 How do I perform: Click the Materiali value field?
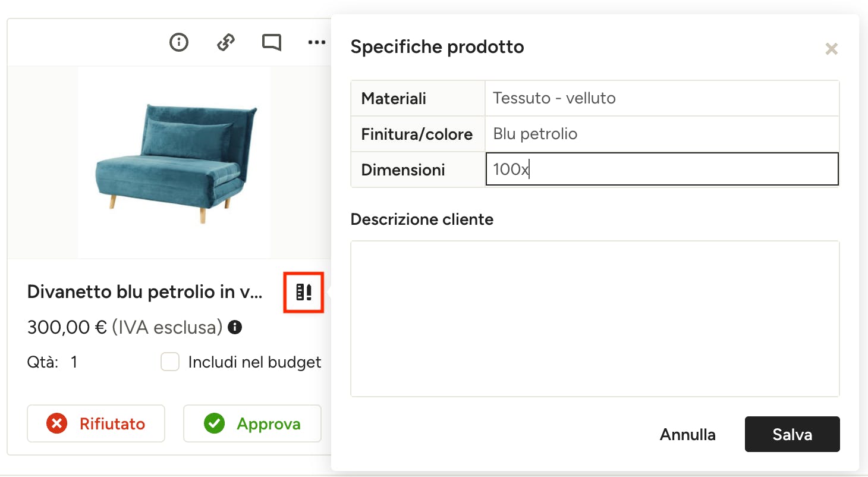[662, 98]
